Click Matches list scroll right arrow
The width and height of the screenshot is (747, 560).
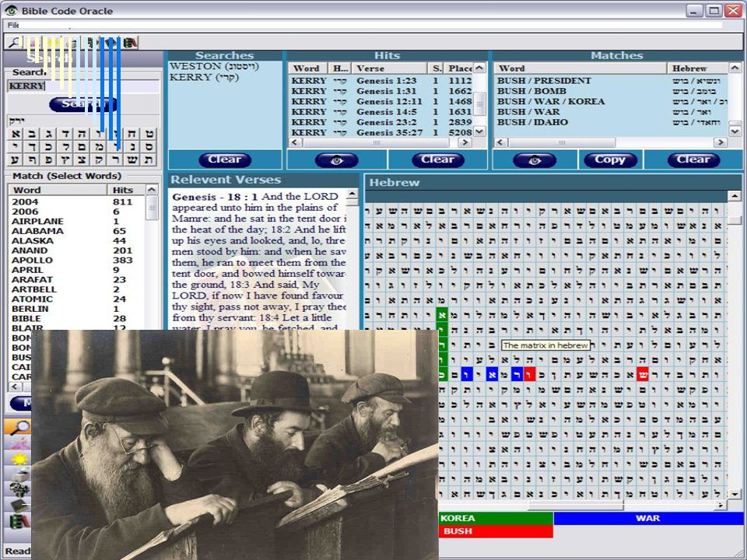[x=721, y=142]
